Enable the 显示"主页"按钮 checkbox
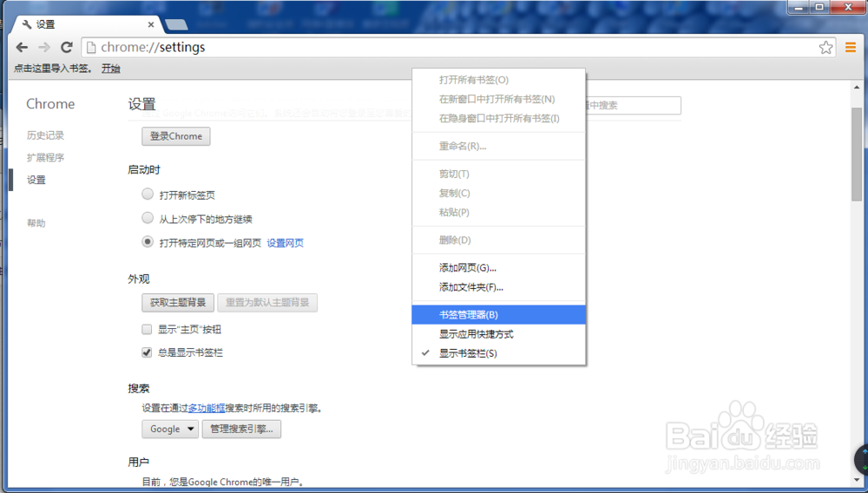Image resolution: width=868 pixels, height=493 pixels. pyautogui.click(x=147, y=329)
